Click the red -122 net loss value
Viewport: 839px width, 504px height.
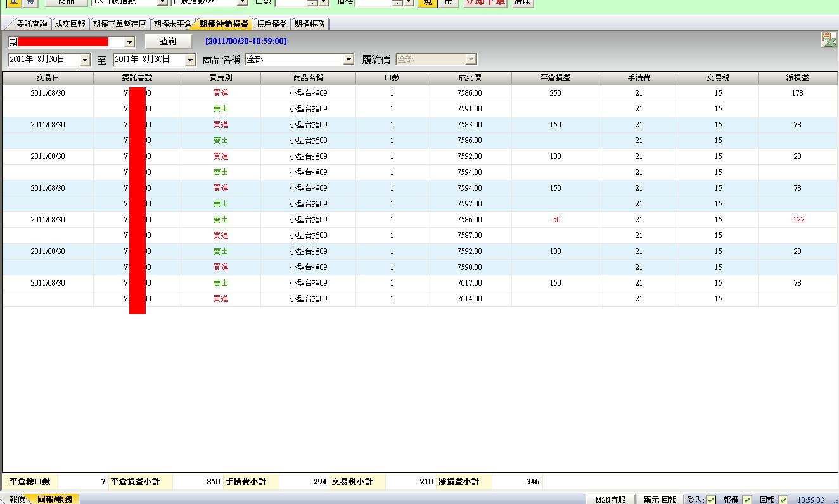pos(797,220)
